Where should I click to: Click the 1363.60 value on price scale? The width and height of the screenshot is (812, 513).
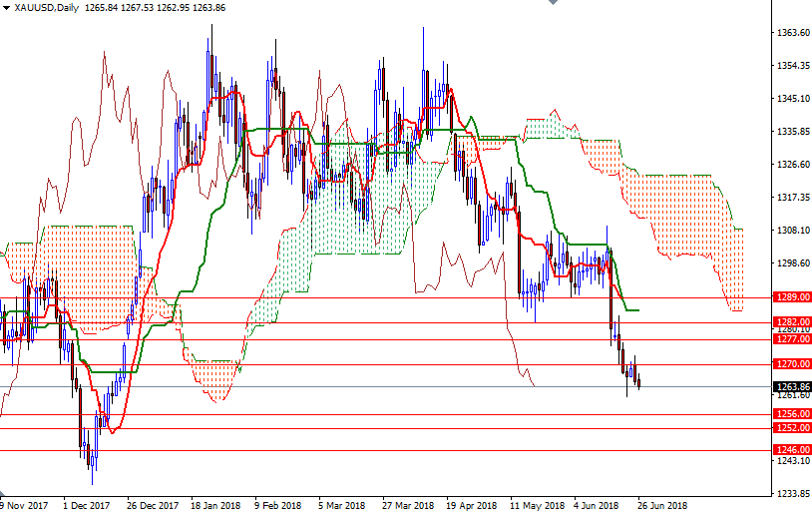pos(790,33)
